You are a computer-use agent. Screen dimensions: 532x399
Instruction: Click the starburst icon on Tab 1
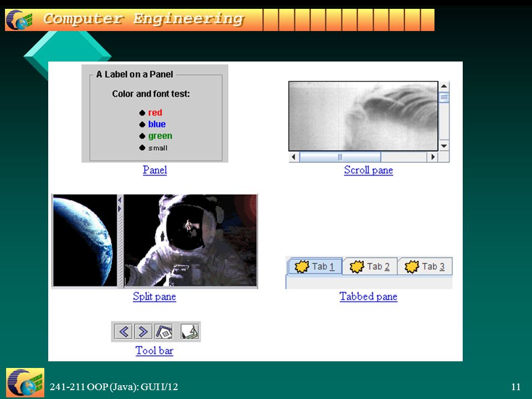[301, 267]
